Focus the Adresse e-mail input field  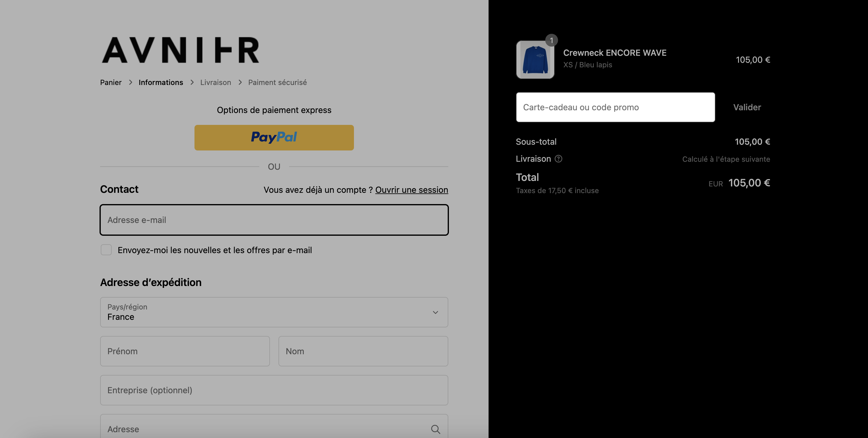click(x=274, y=220)
